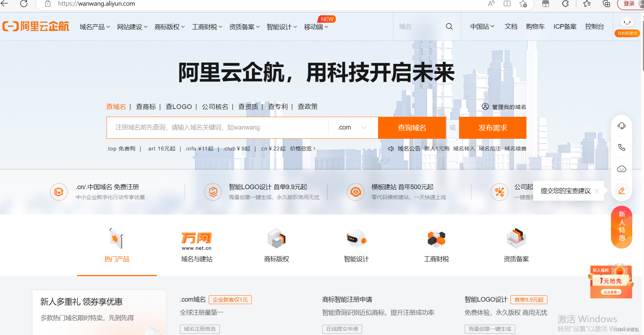Select the 公司核名 search tab
This screenshot has height=335, width=644.
(215, 106)
